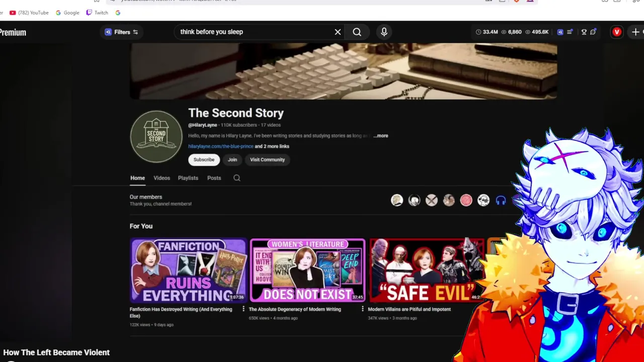
Task: Click 'The Second Story' channel name
Action: tap(236, 113)
